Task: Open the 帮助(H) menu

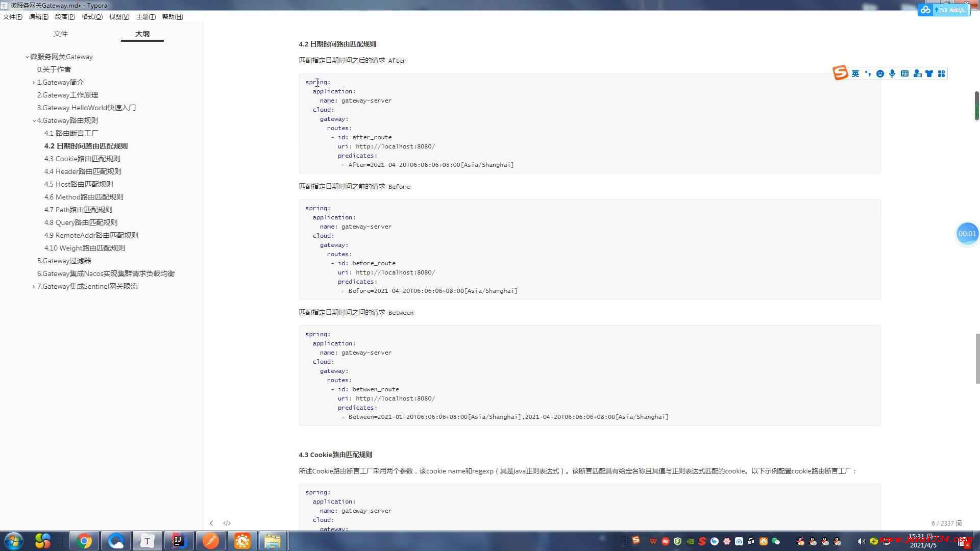Action: 173,17
